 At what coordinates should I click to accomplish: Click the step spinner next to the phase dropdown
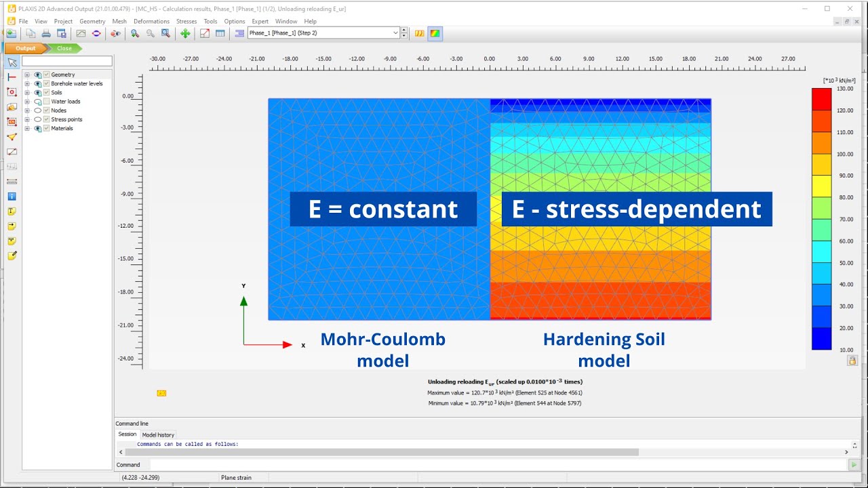[404, 33]
